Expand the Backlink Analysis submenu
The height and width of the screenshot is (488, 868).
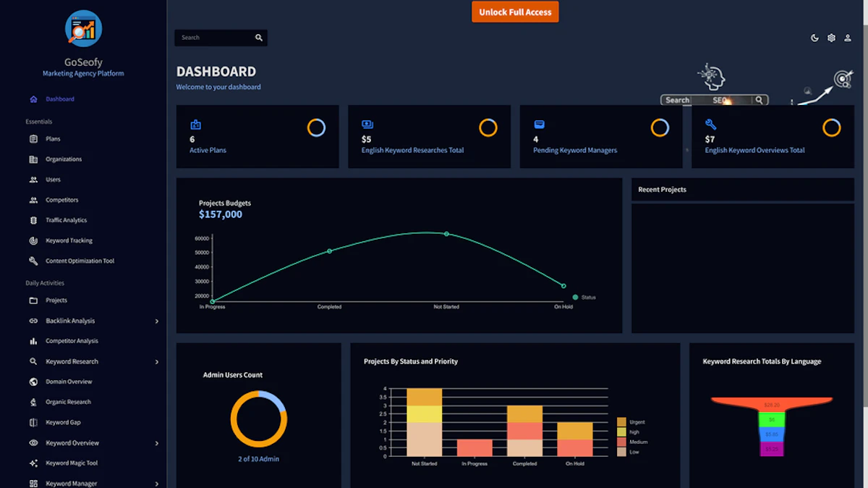coord(157,321)
